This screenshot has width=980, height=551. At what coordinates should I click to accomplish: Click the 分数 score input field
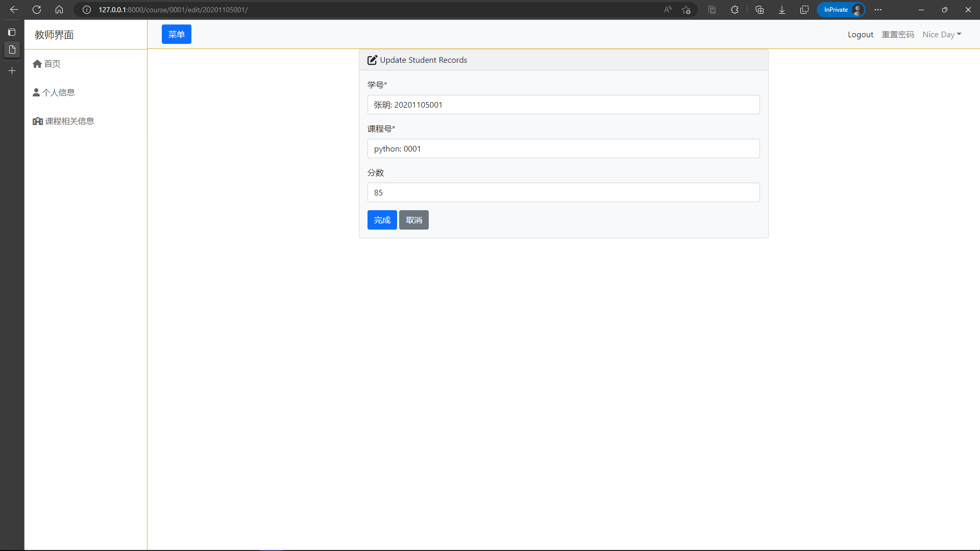coord(563,192)
